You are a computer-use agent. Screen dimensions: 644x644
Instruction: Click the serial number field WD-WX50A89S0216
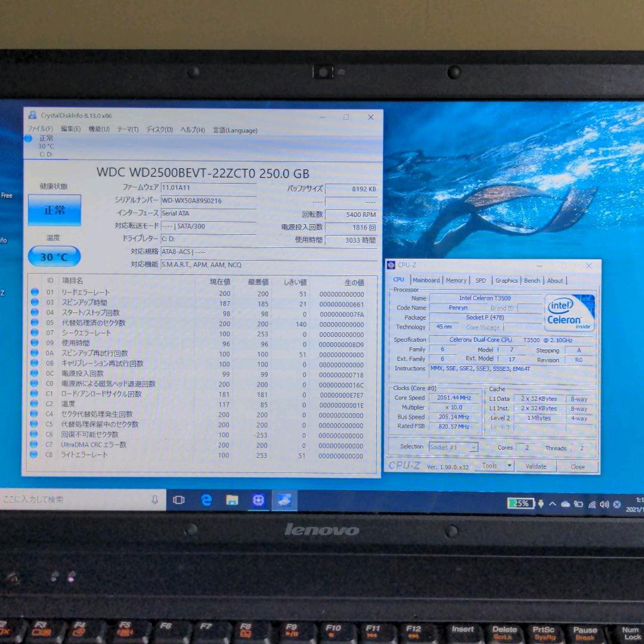click(x=209, y=200)
